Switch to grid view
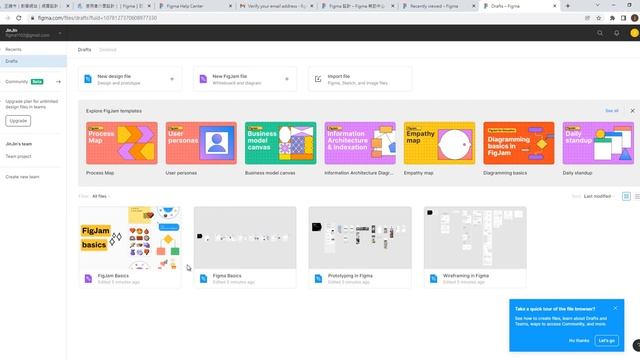 tap(626, 196)
